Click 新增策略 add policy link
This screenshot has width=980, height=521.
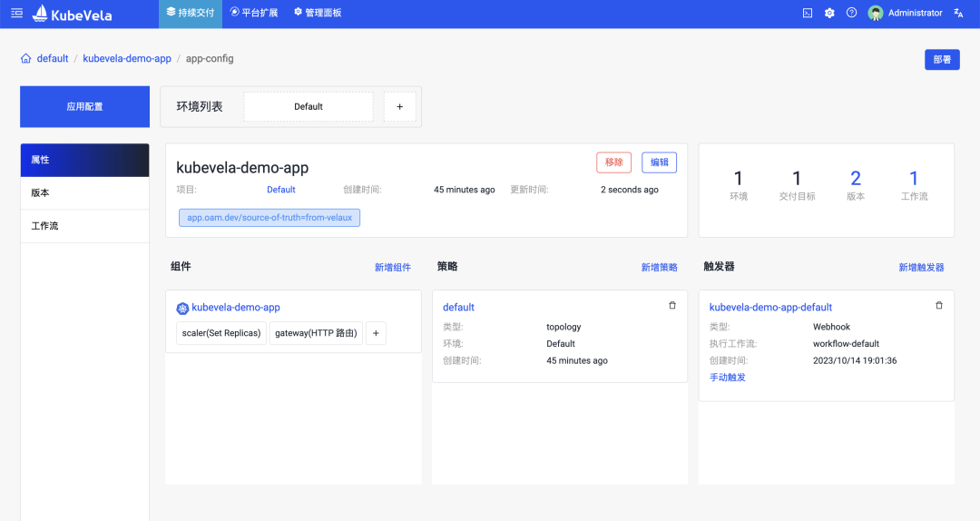[x=660, y=268]
